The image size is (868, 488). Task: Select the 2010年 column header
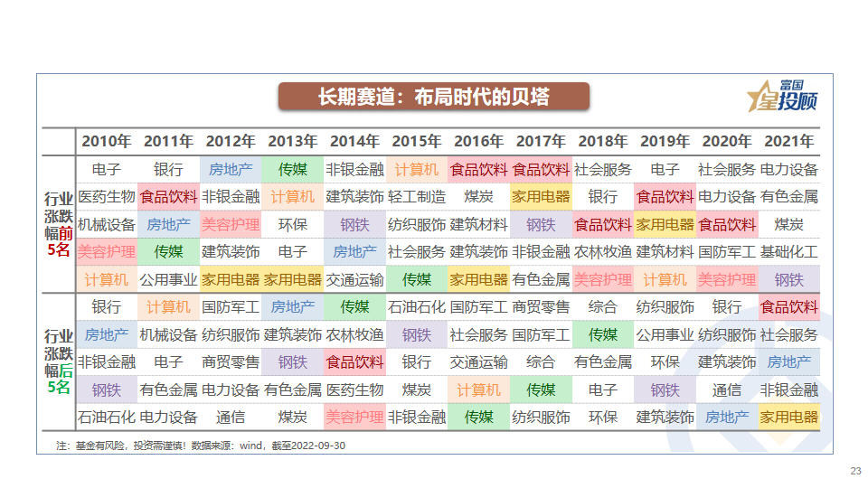pos(107,142)
